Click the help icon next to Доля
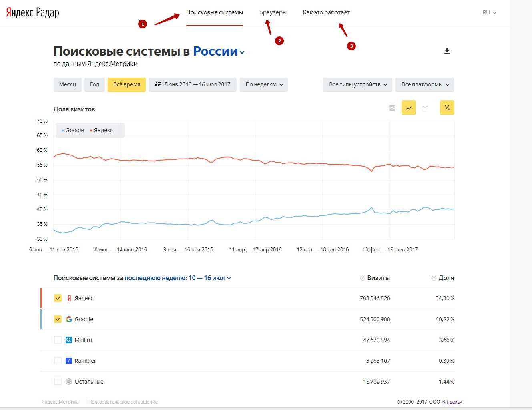The height and width of the screenshot is (410, 532). 434,278
